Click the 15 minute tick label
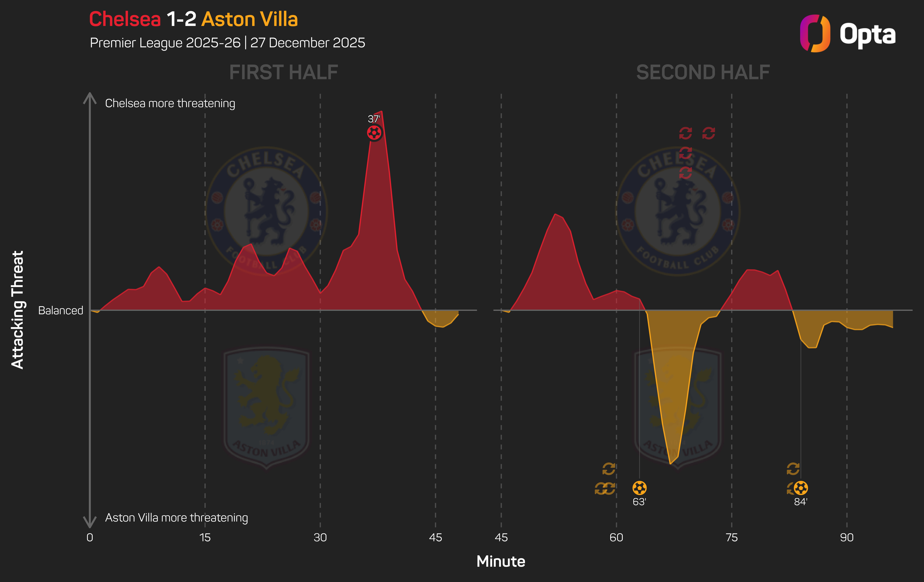 (x=205, y=537)
